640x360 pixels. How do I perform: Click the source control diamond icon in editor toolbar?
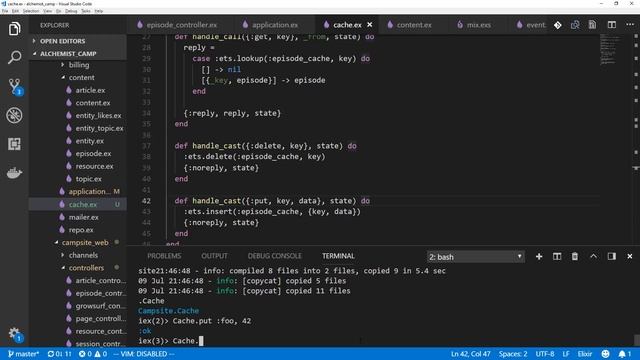point(558,25)
